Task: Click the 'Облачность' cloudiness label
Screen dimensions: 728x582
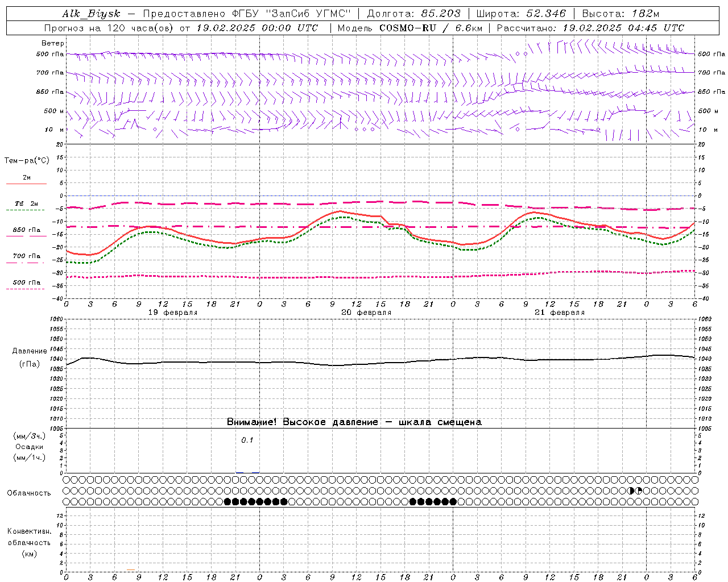Action: tap(29, 493)
